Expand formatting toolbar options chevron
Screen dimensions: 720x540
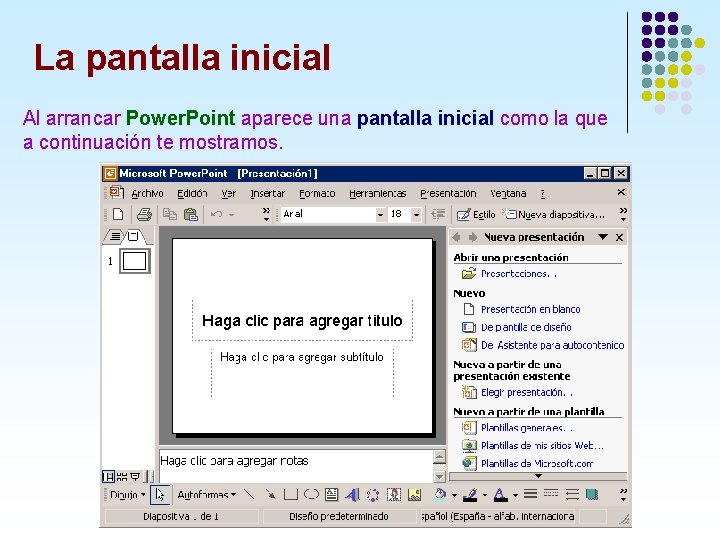click(x=623, y=214)
